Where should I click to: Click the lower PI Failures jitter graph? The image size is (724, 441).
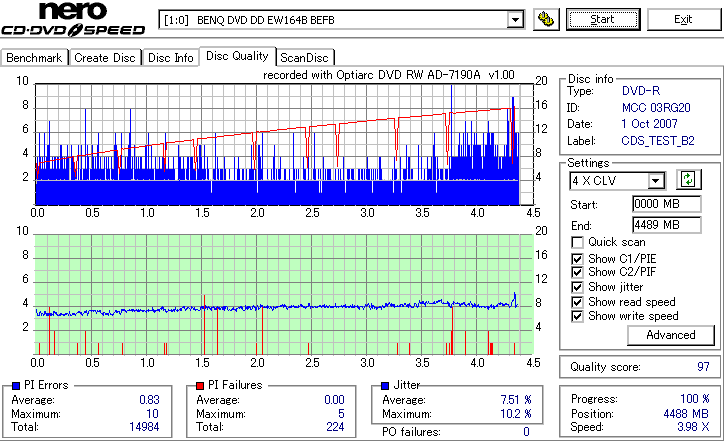coord(284,294)
